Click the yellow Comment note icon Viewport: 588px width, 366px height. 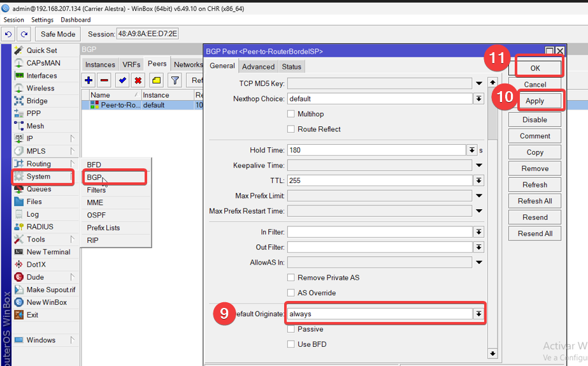tap(156, 80)
